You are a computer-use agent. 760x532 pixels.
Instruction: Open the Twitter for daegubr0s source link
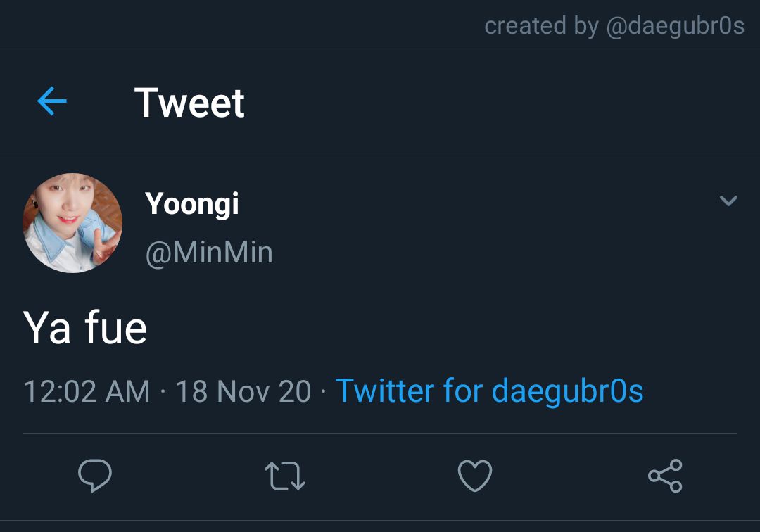[490, 391]
